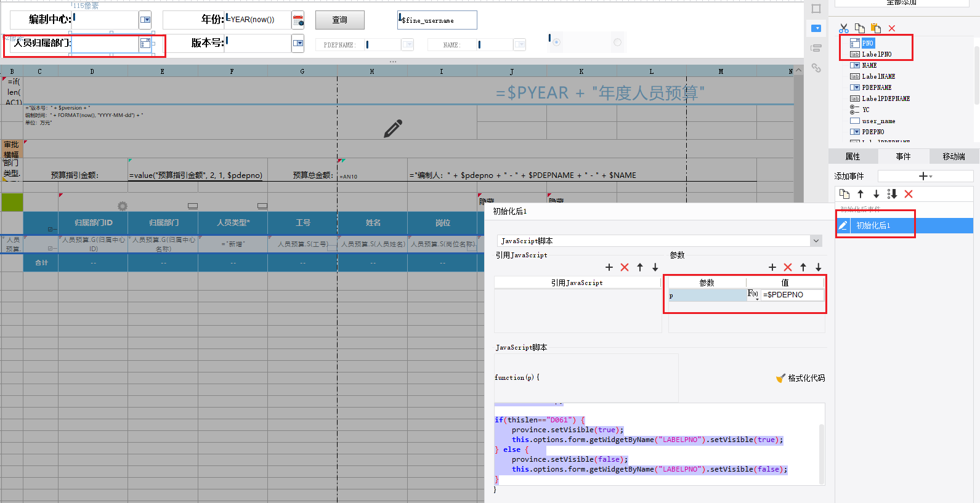Edit the =$PDEPNO parameter value field
Image resolution: width=980 pixels, height=503 pixels.
coord(792,295)
